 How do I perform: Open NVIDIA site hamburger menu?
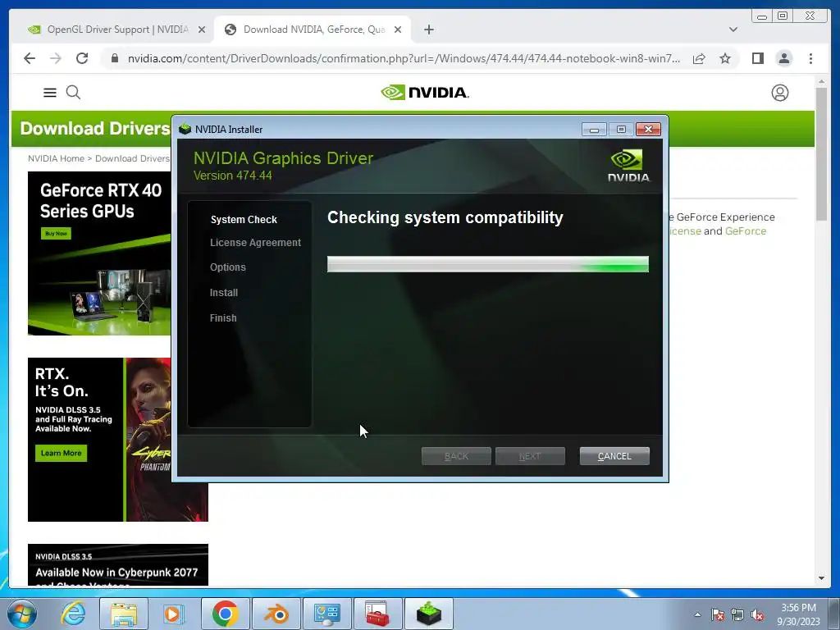(x=50, y=93)
